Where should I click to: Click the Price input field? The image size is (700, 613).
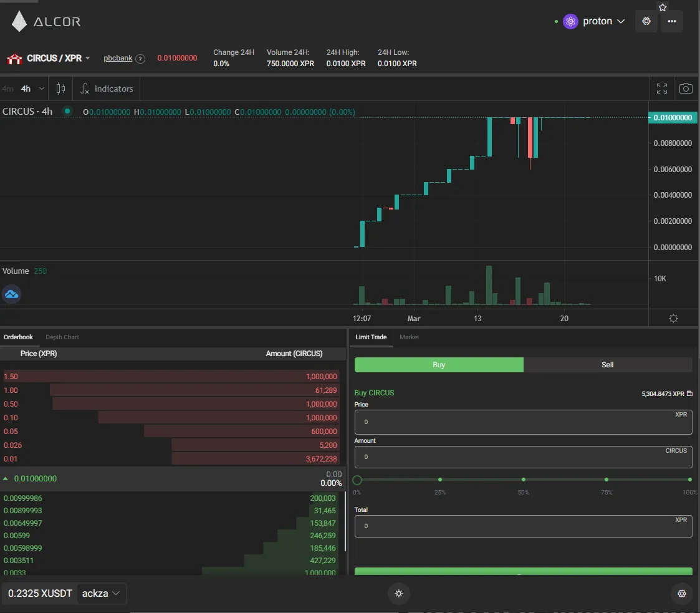pyautogui.click(x=523, y=422)
